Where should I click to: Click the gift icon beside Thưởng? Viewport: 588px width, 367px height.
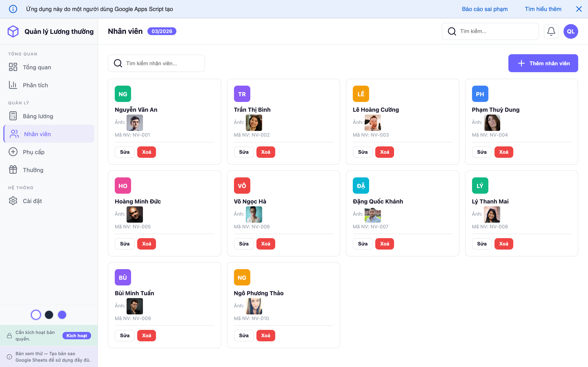(x=13, y=170)
